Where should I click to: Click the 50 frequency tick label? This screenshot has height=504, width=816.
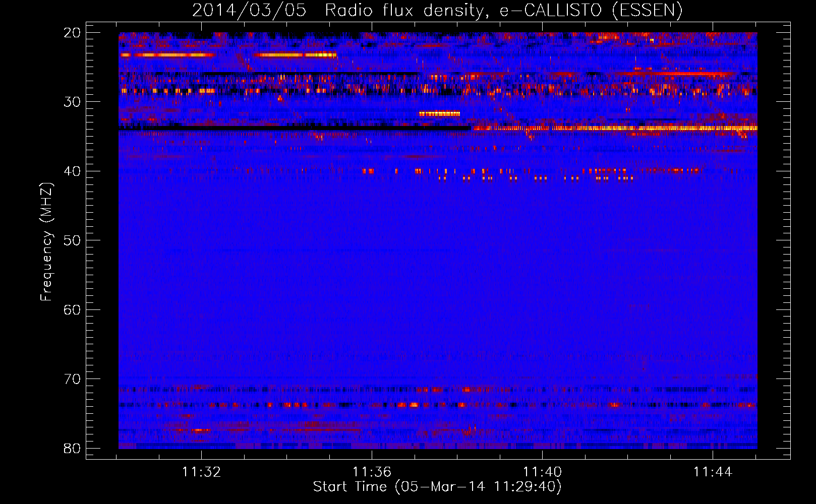pyautogui.click(x=72, y=240)
